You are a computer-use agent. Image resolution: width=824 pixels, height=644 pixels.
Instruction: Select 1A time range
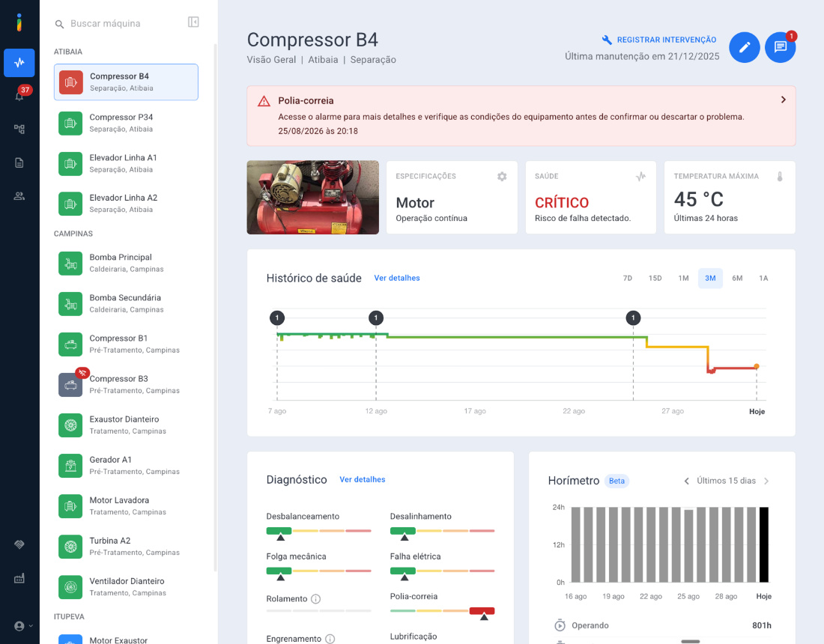[763, 279]
